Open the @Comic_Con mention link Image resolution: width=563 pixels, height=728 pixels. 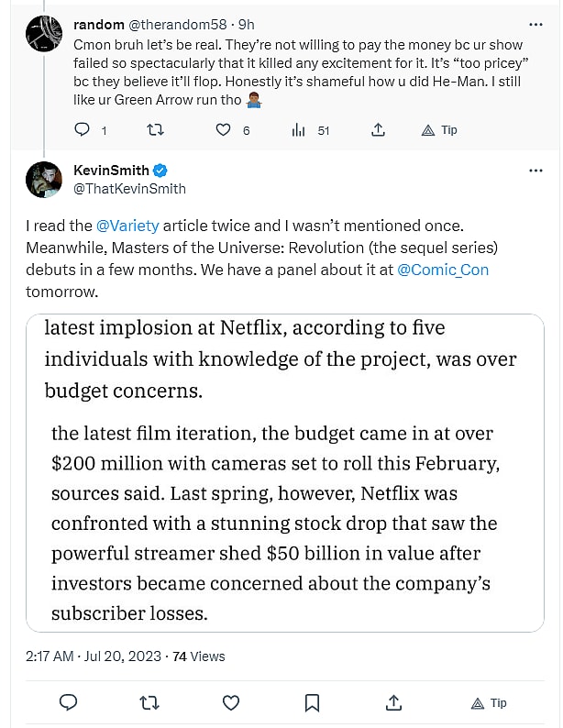point(443,270)
